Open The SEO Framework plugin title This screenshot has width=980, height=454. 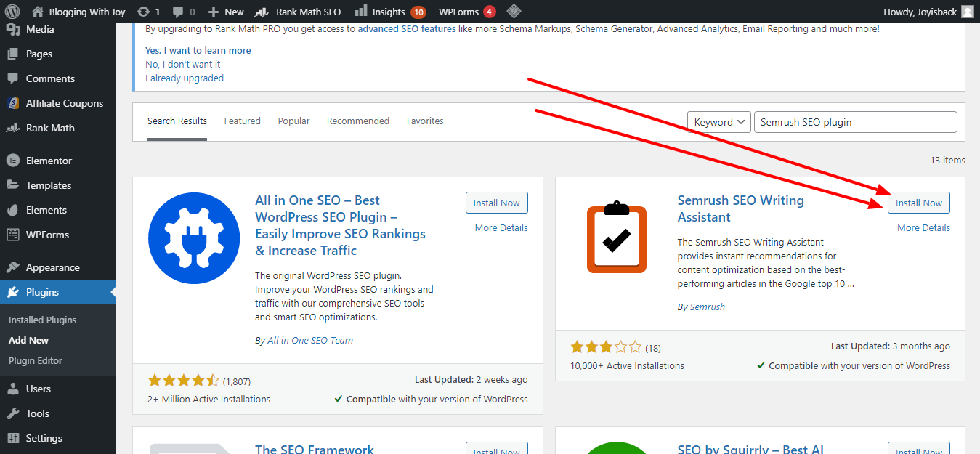point(315,449)
